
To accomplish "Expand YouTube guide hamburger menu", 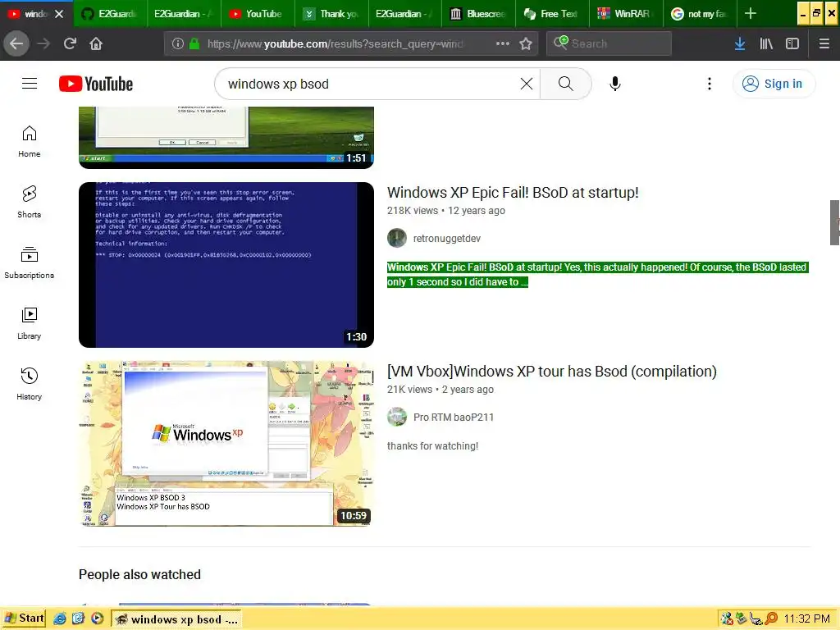I will tap(30, 84).
